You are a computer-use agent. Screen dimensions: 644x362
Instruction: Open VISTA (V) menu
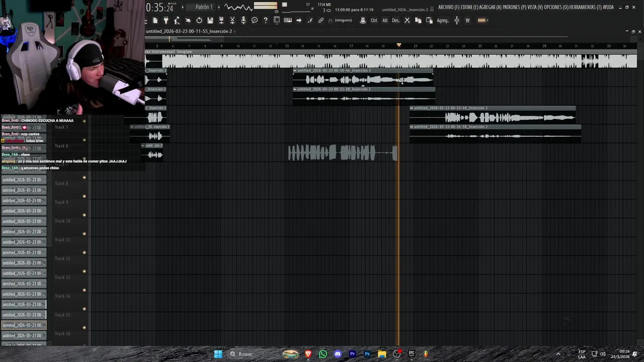click(x=535, y=8)
